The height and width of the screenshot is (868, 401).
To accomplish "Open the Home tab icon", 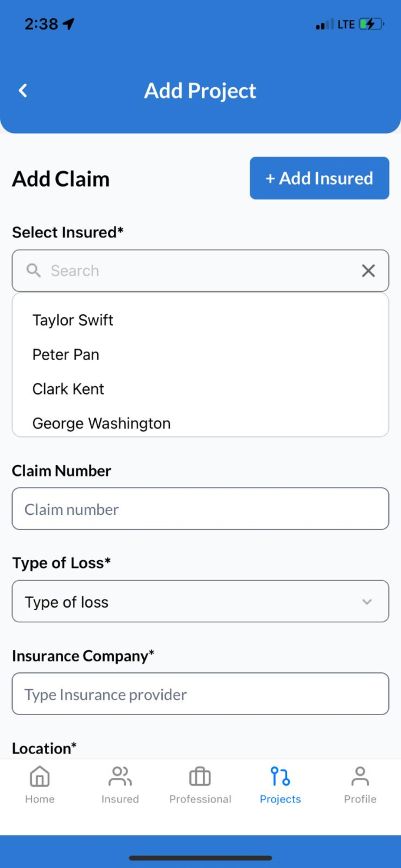I will [39, 776].
